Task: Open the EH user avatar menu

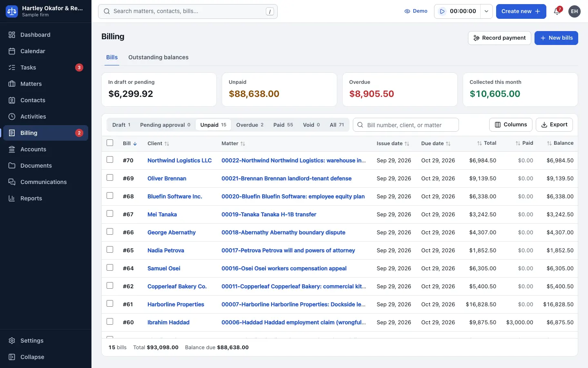Action: pos(574,11)
